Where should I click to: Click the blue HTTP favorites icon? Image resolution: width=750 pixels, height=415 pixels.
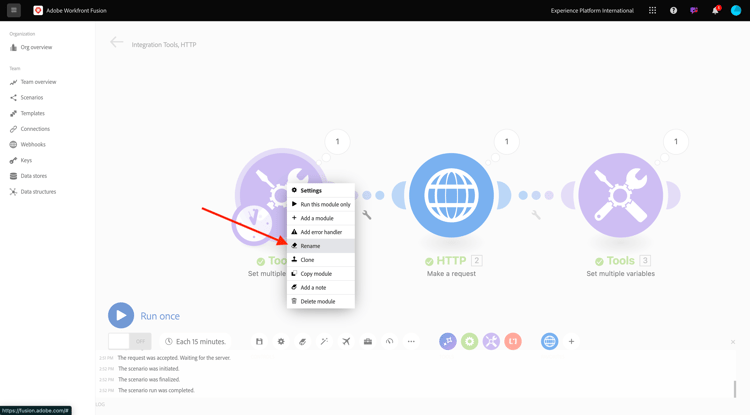(550, 341)
